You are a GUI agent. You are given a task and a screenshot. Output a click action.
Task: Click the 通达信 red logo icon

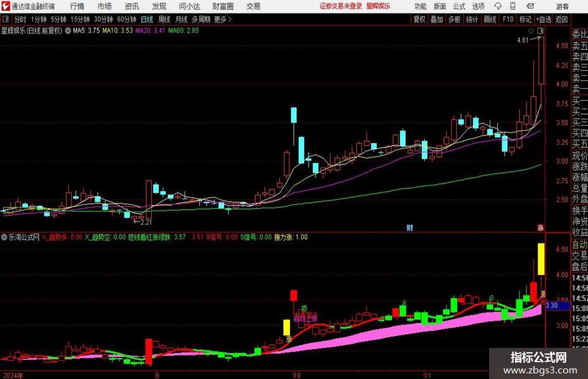[6, 6]
